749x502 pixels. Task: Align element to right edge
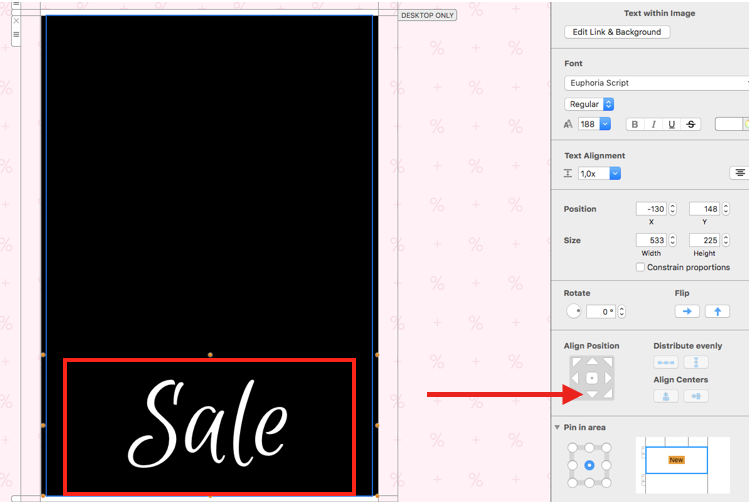608,378
